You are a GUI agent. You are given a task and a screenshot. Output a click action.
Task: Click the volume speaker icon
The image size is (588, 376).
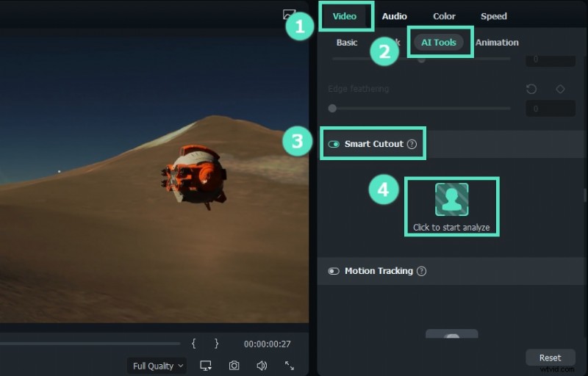tap(261, 366)
